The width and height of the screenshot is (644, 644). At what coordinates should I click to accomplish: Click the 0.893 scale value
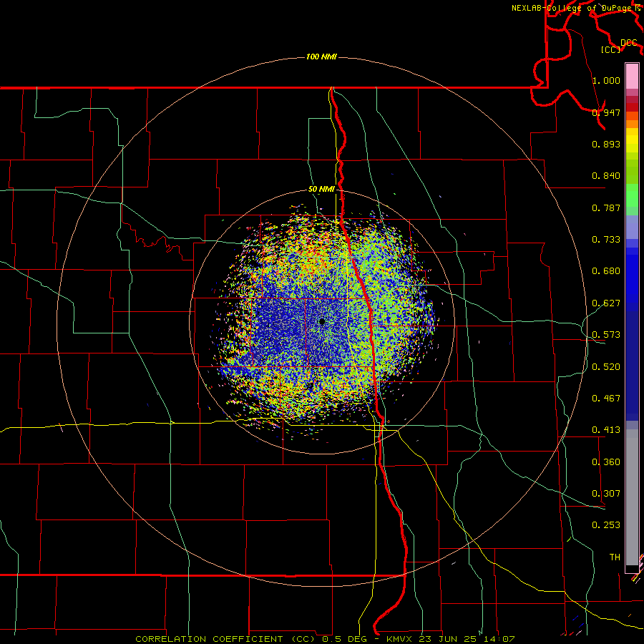coord(606,144)
